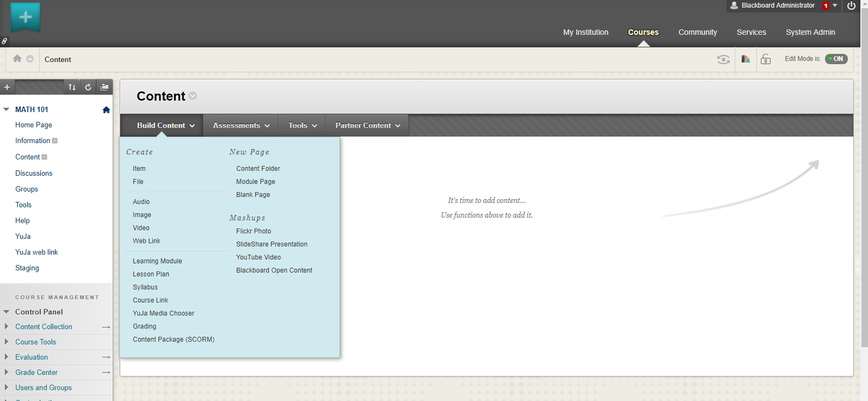Open Discussions in course menu

[34, 173]
